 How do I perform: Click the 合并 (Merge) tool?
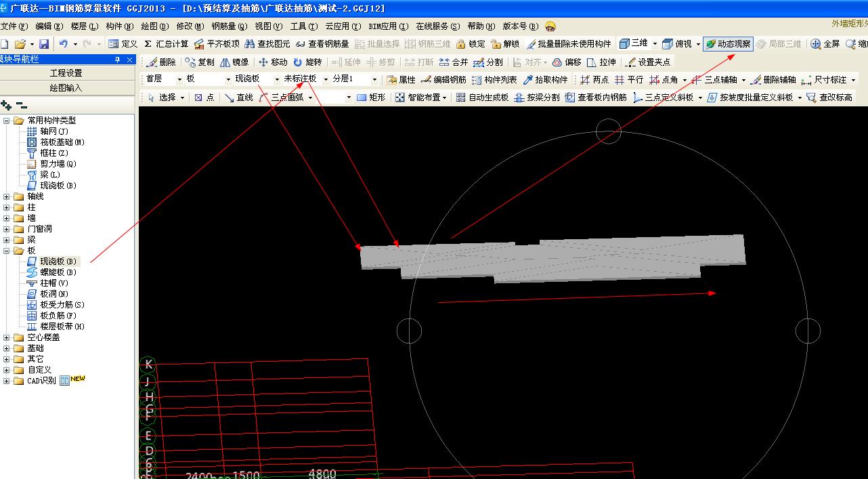tap(454, 62)
